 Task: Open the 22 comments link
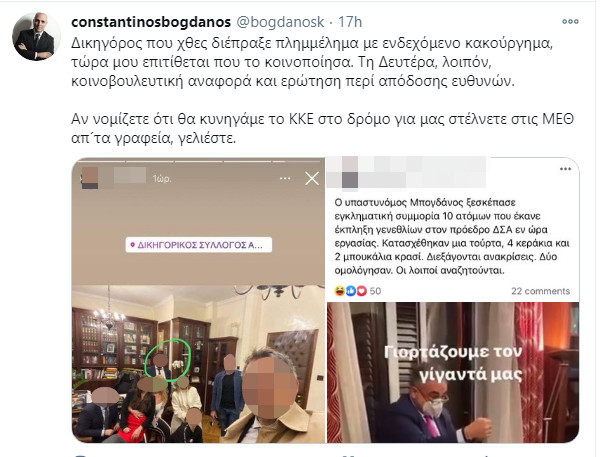540,291
